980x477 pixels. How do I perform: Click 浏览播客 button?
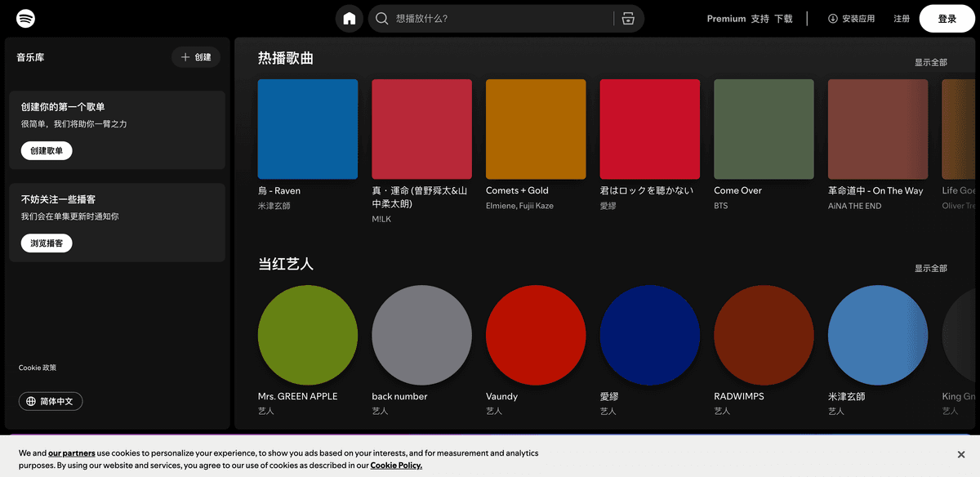tap(47, 243)
